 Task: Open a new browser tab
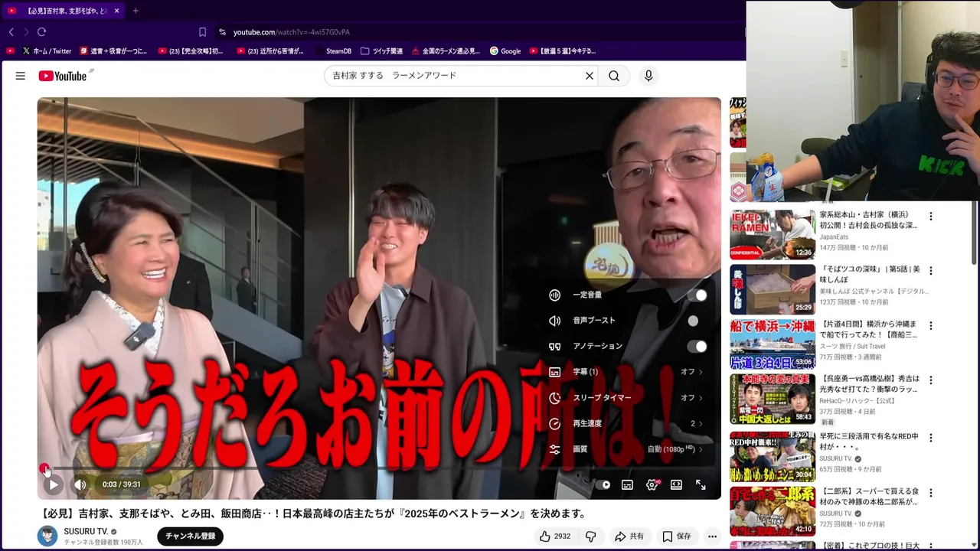pos(136,11)
